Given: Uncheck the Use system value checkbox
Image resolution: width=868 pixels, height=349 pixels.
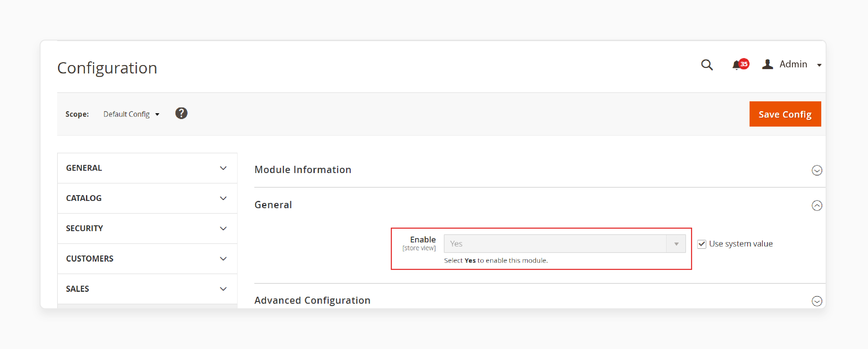Looking at the screenshot, I should [702, 244].
